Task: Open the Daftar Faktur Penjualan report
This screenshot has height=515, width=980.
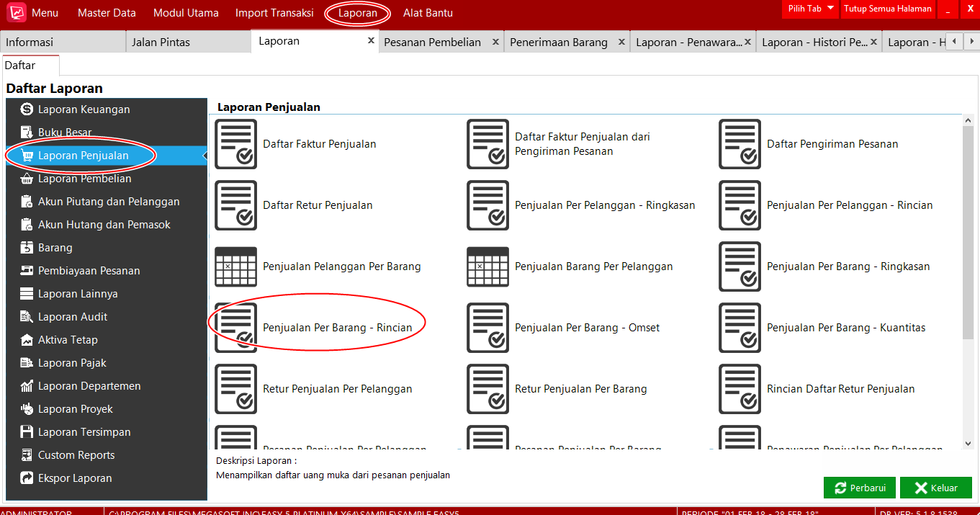Action: pos(319,143)
